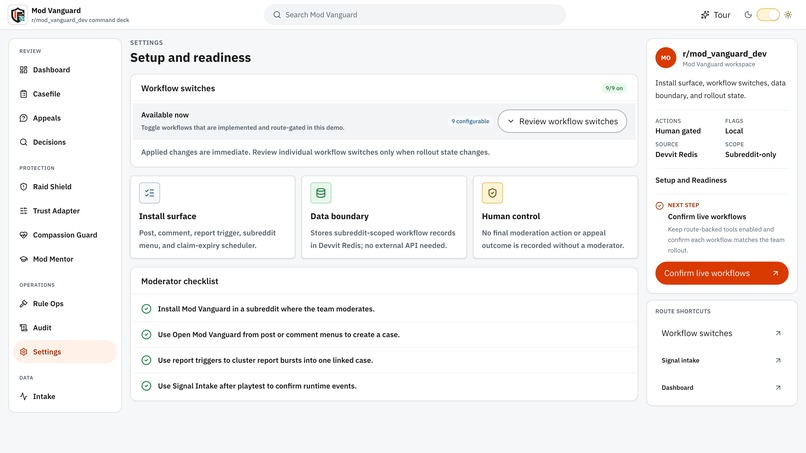
Task: Click the Rule Ops wrench icon
Action: pos(24,304)
